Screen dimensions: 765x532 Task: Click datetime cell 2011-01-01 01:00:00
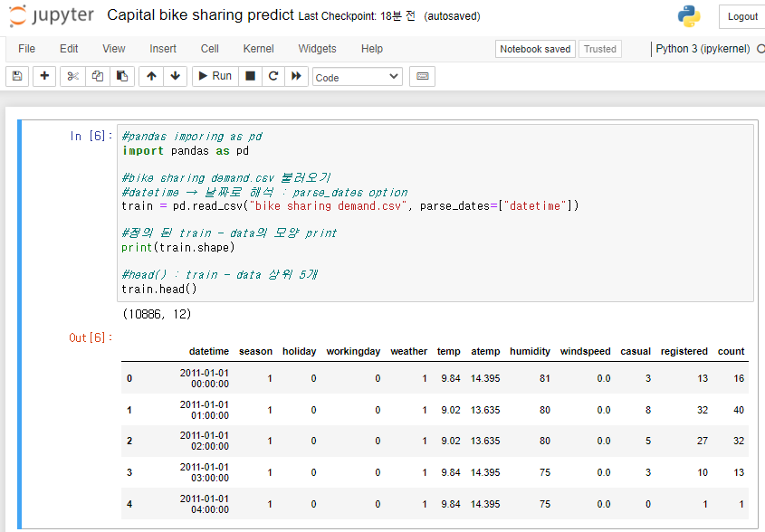point(205,410)
